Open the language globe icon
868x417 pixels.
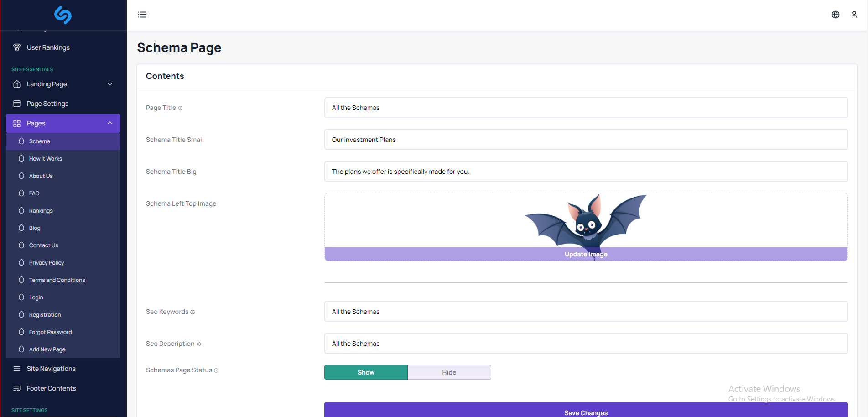tap(835, 15)
